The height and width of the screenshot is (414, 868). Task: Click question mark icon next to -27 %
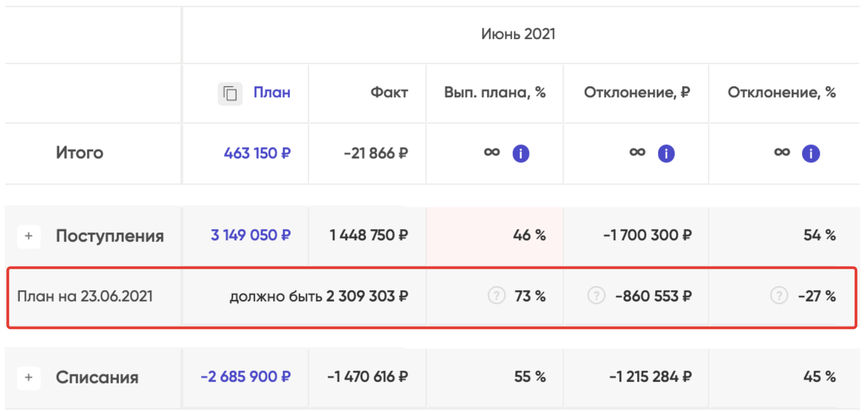(x=779, y=295)
